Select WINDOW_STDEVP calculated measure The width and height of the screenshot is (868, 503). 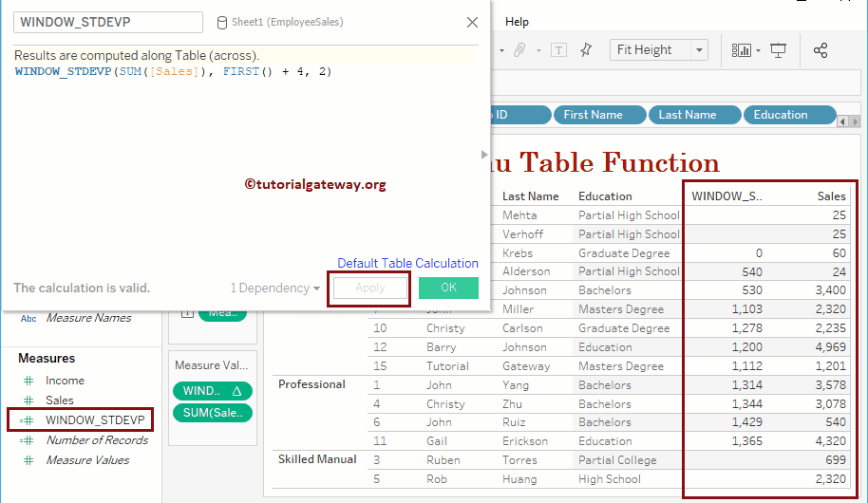pyautogui.click(x=95, y=420)
